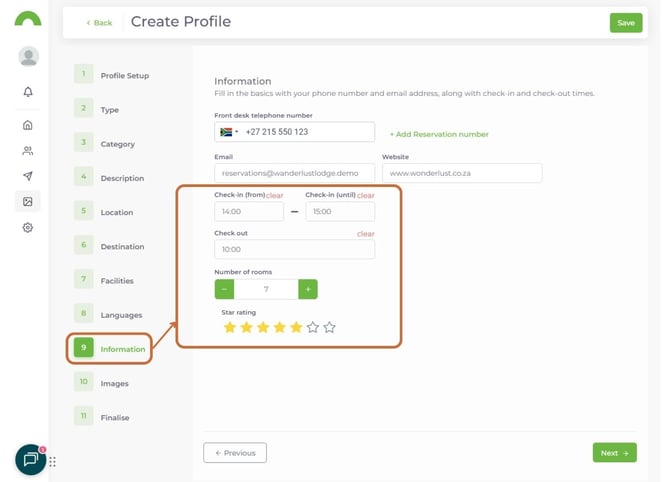Viewport: 670px width, 482px height.
Task: Go to step 5 Location
Action: pos(116,213)
